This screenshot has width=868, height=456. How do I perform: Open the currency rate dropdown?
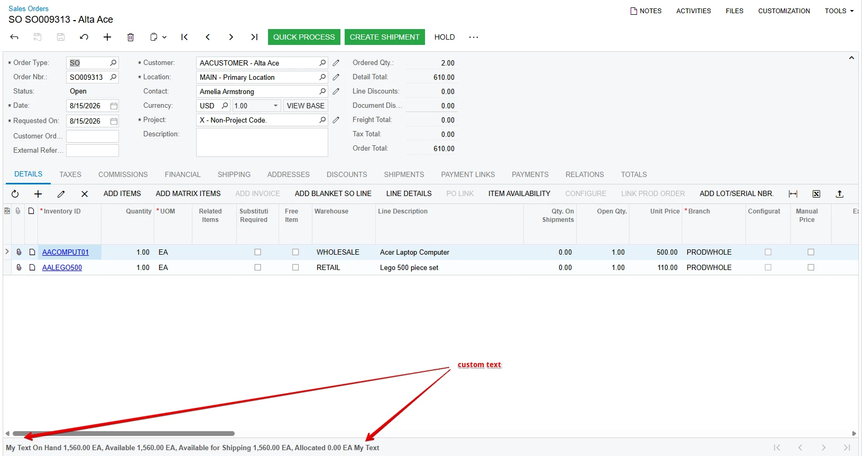click(275, 106)
